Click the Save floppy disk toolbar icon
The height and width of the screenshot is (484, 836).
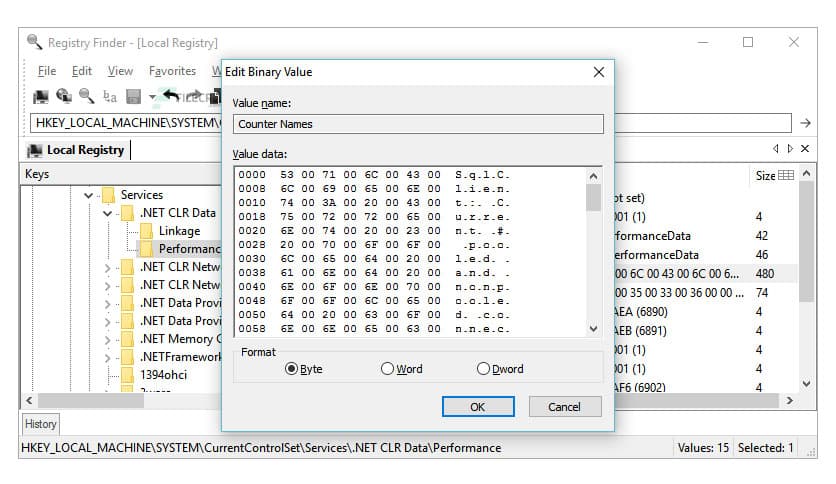click(133, 96)
